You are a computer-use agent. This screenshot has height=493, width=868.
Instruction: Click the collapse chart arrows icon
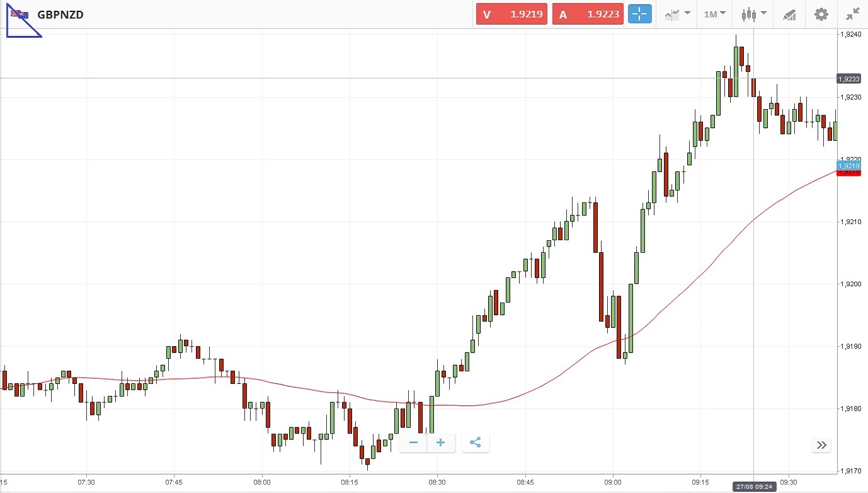coord(852,14)
